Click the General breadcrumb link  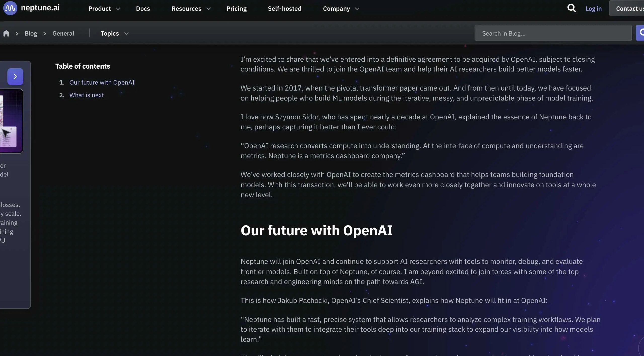pyautogui.click(x=63, y=33)
